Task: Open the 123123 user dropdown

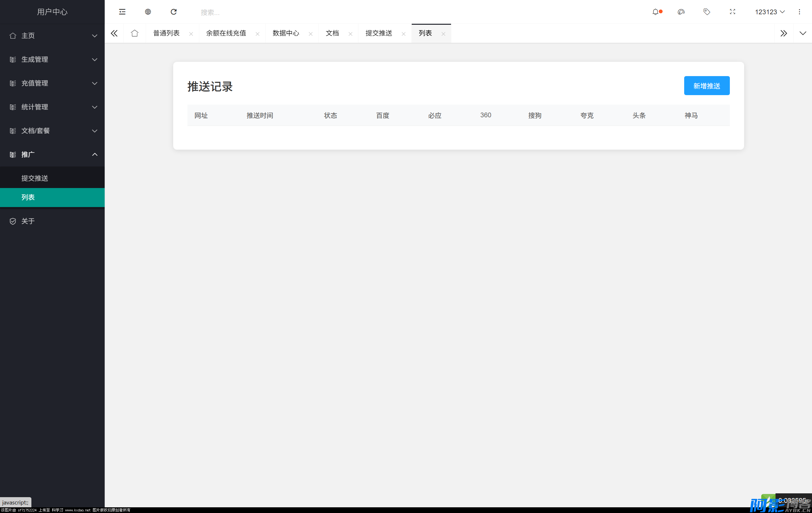Action: pos(769,12)
